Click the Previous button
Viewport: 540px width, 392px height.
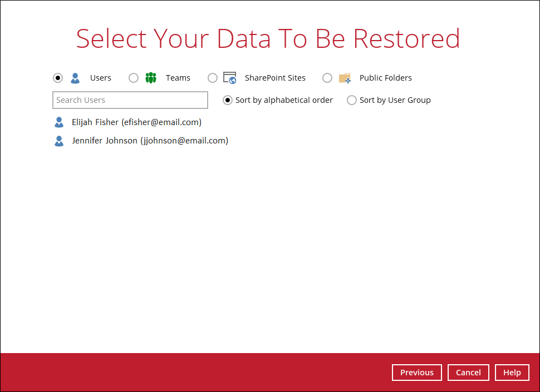click(x=416, y=373)
